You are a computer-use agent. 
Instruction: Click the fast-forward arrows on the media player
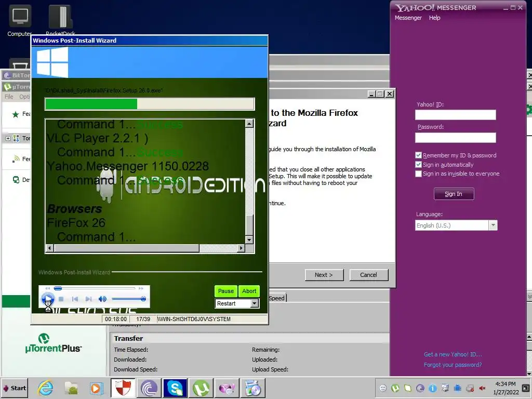(x=141, y=288)
